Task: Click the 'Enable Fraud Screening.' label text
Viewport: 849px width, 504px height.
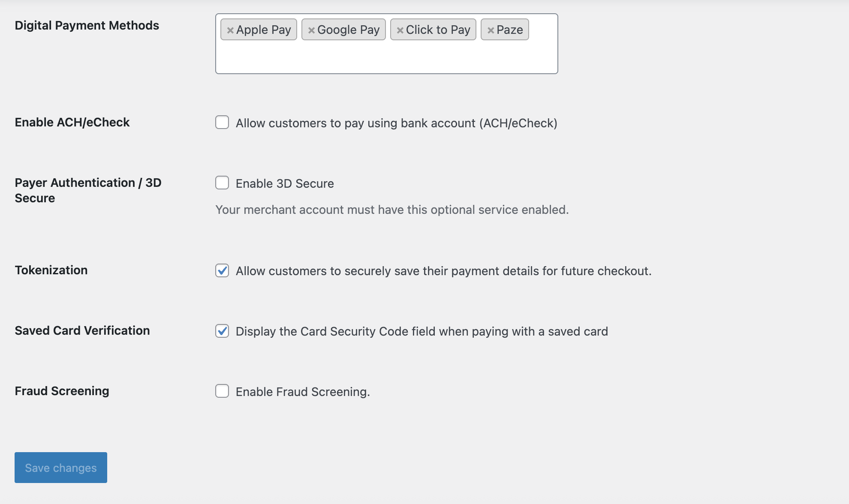Action: click(x=303, y=392)
